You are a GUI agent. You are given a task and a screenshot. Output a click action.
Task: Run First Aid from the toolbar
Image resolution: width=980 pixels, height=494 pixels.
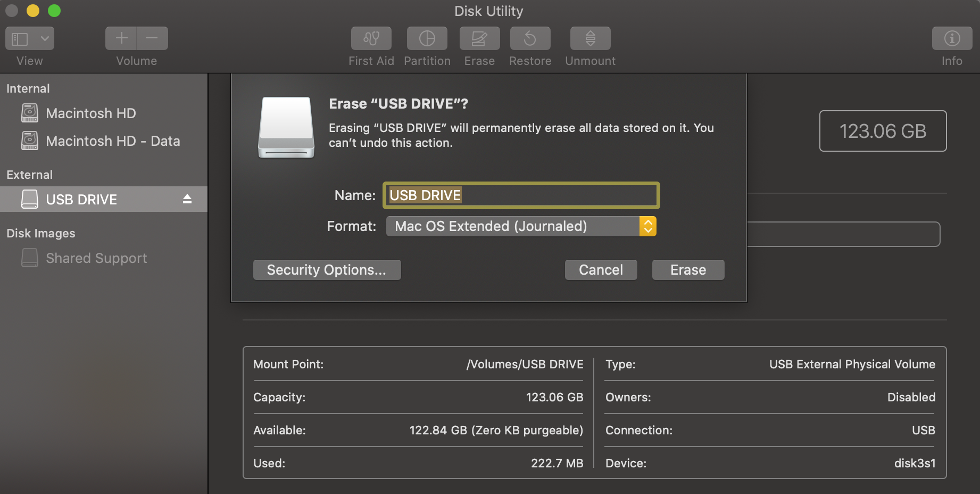371,38
